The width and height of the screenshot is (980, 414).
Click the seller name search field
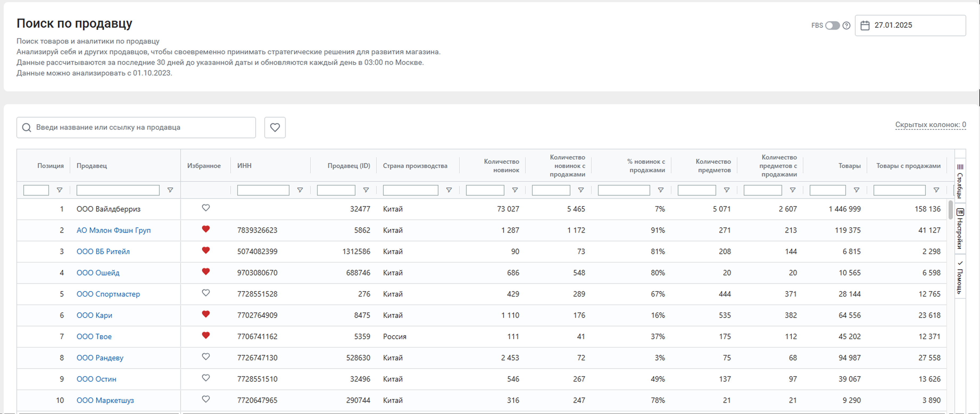pos(136,127)
